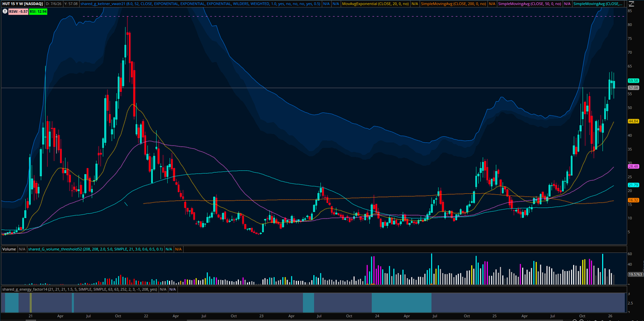Select the HUT 15 Y W [NASDAQ] symbol label
The width and height of the screenshot is (644, 321).
tap(22, 4)
